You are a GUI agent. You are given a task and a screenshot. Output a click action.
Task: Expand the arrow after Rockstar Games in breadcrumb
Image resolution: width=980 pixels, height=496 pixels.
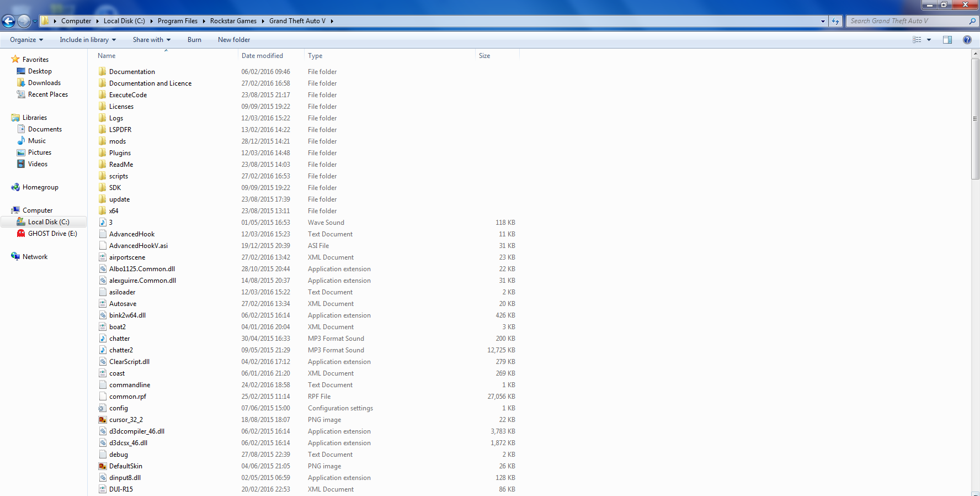point(263,21)
